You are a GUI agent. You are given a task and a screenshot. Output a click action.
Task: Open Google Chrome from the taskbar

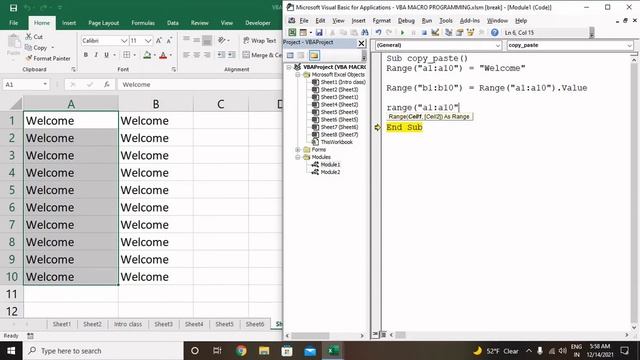click(241, 351)
